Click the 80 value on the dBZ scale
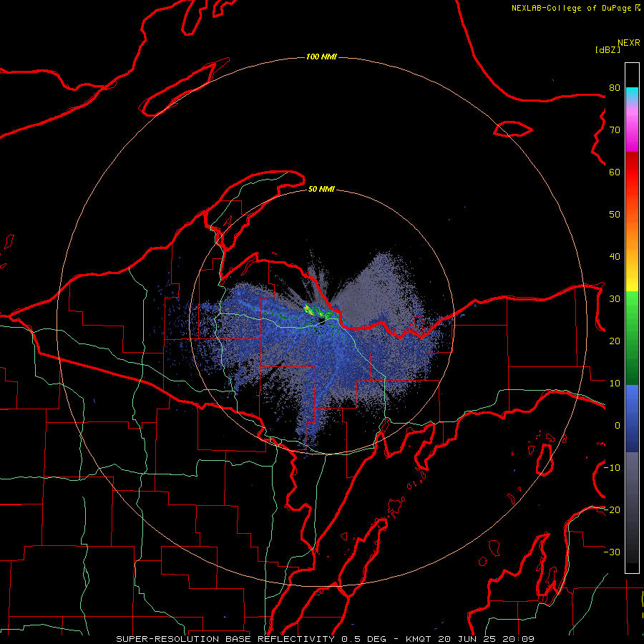This screenshot has width=644, height=644. (615, 88)
